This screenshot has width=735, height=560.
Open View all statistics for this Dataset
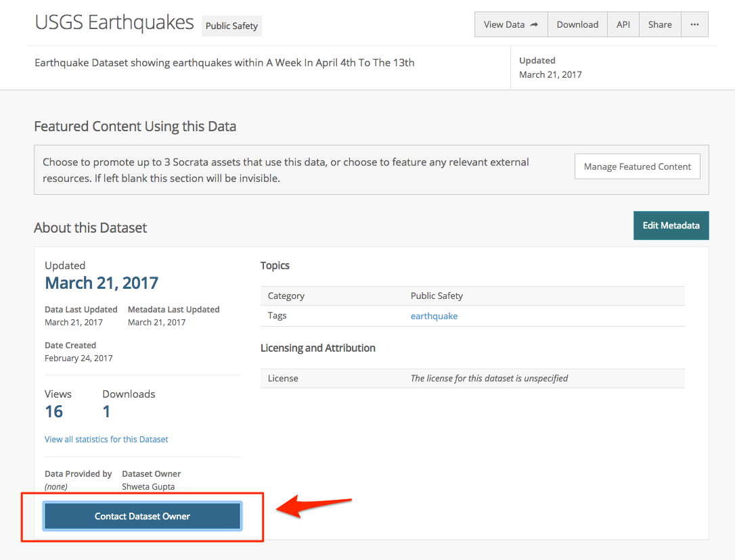pyautogui.click(x=106, y=439)
